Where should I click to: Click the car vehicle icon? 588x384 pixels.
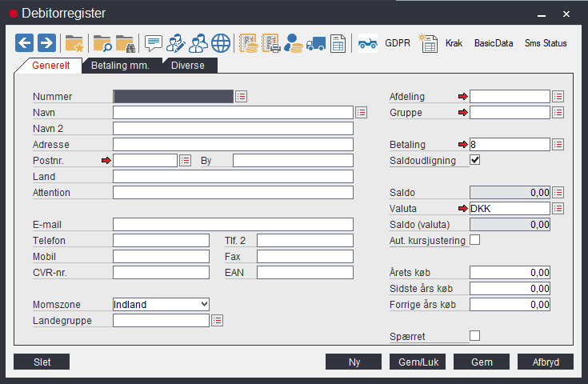pos(368,43)
